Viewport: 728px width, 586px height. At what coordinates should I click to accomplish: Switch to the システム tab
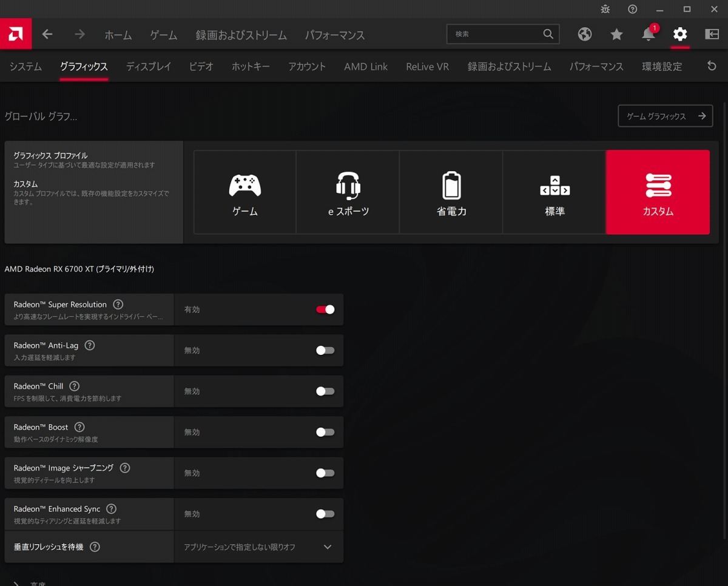pyautogui.click(x=25, y=66)
